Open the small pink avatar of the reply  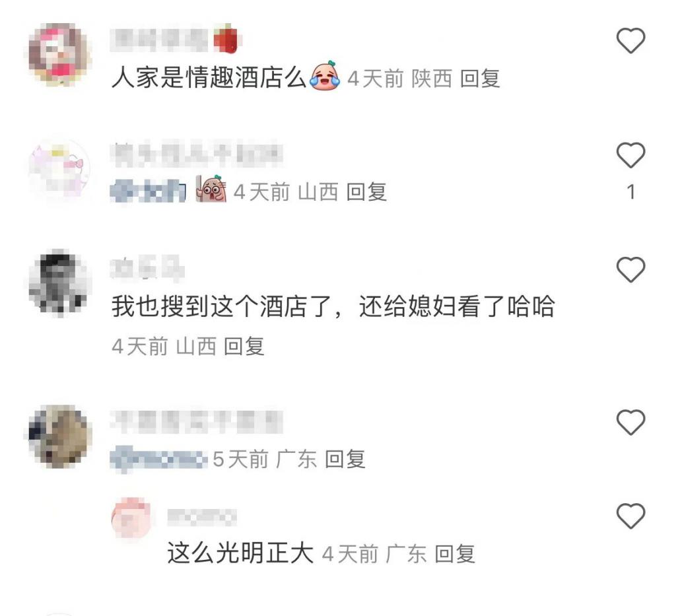pyautogui.click(x=132, y=517)
